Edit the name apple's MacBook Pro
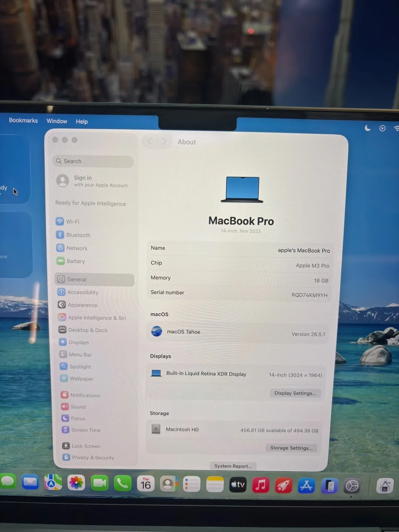399x532 pixels. [x=304, y=250]
